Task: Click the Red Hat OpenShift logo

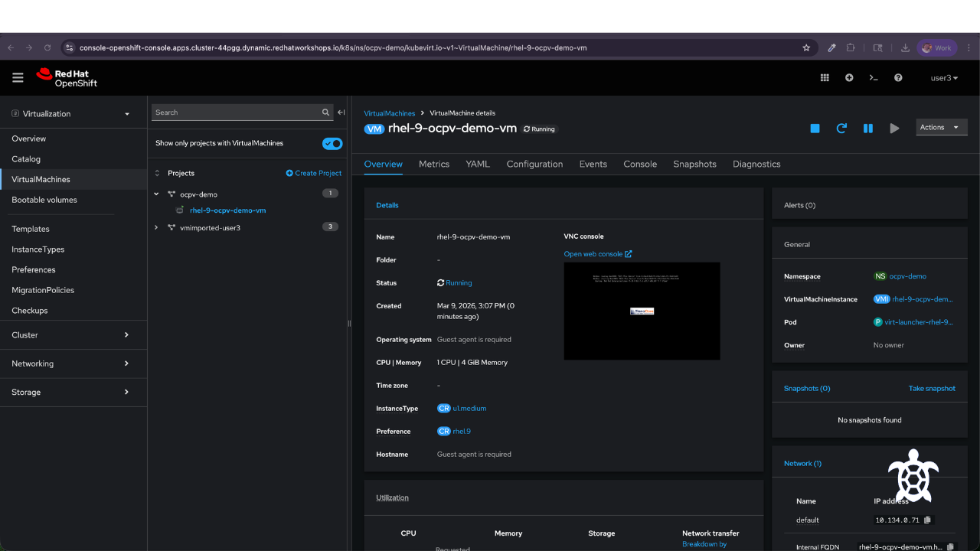Action: pyautogui.click(x=67, y=77)
